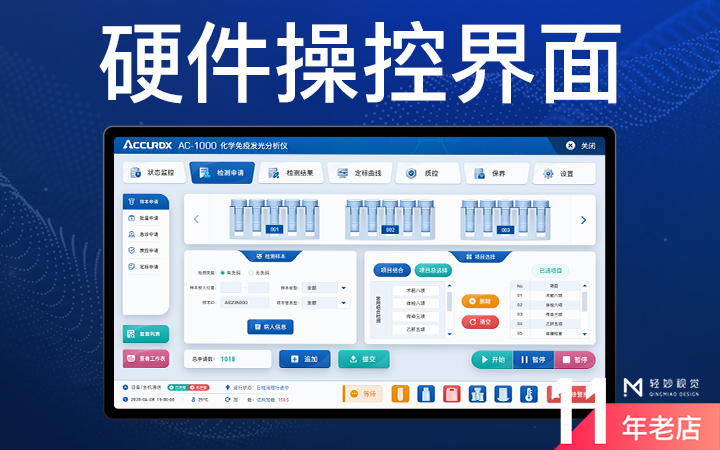Click selected items table scroll-up arrow
This screenshot has height=450, width=720.
[585, 286]
